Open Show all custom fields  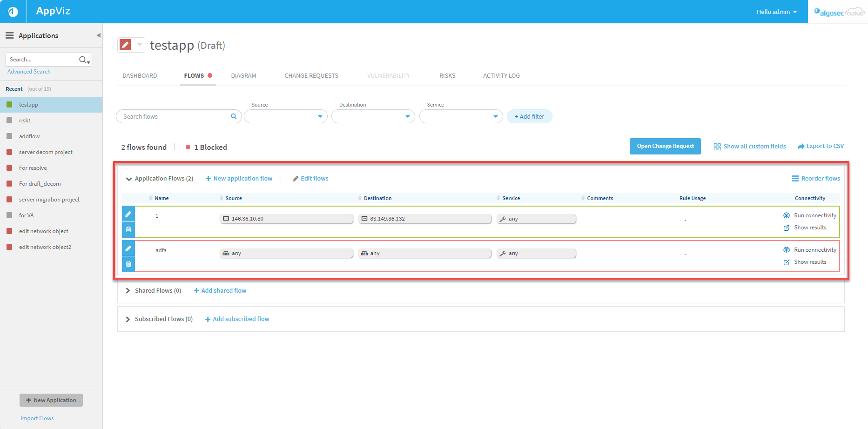pyautogui.click(x=749, y=146)
